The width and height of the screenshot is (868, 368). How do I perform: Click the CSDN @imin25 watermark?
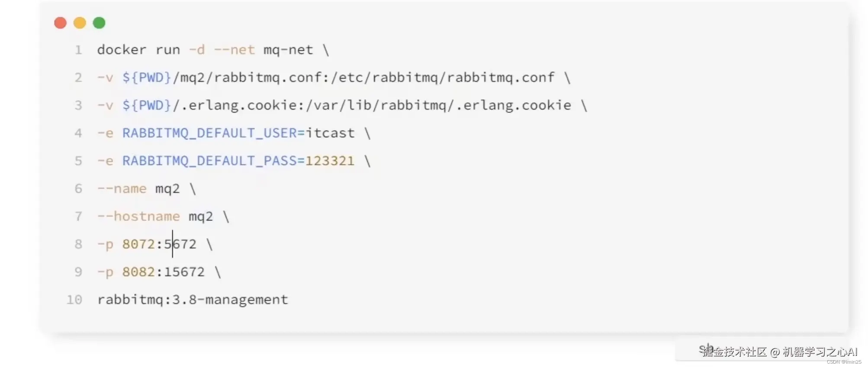(844, 362)
